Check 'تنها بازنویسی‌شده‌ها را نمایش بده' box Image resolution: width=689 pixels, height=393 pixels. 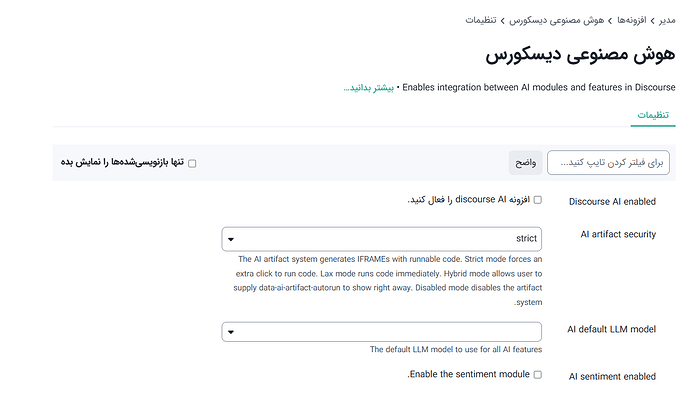(x=192, y=164)
